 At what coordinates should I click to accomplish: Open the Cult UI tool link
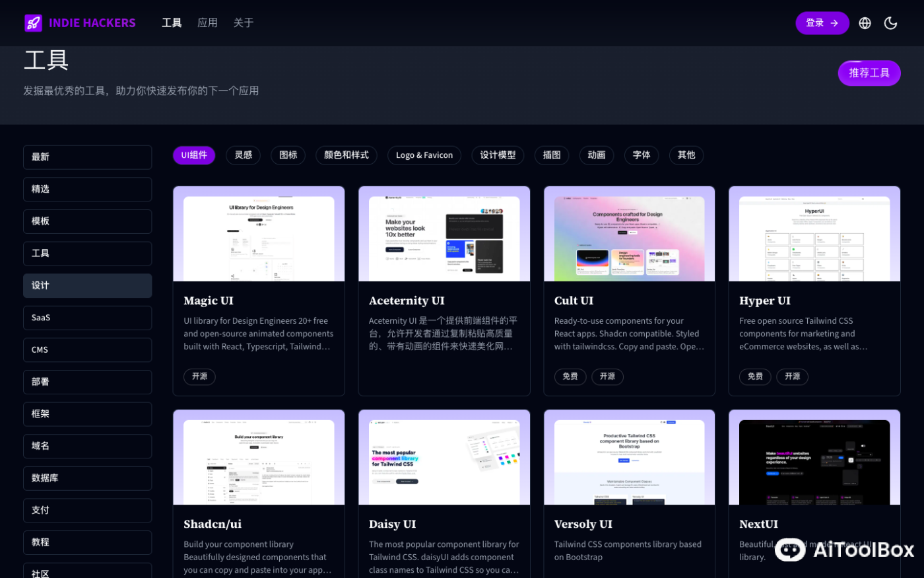pos(574,301)
